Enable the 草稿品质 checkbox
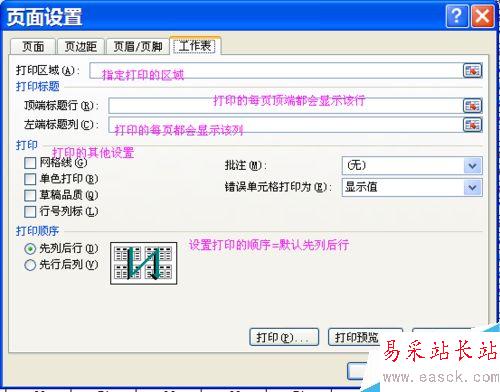This screenshot has height=392, width=500. [30, 195]
